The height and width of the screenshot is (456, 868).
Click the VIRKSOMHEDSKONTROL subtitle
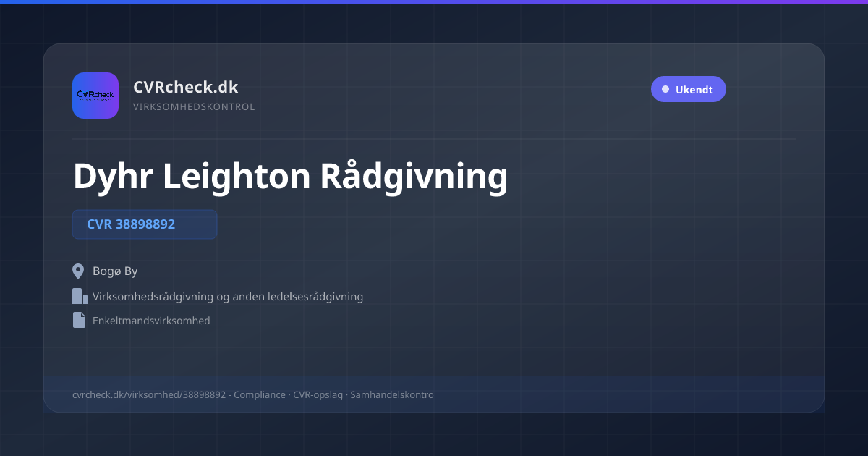[194, 107]
